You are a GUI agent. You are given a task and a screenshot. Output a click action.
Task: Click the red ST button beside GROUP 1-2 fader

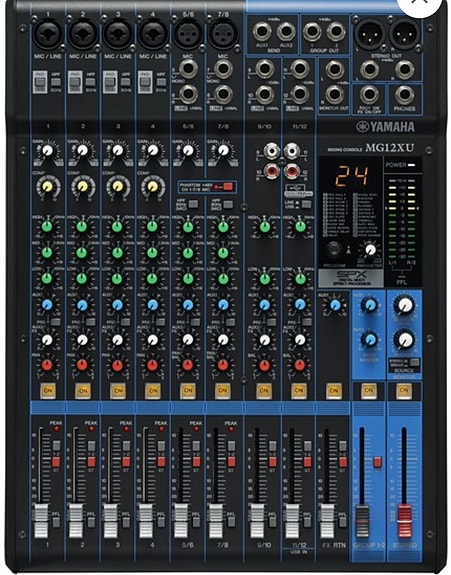[x=378, y=462]
